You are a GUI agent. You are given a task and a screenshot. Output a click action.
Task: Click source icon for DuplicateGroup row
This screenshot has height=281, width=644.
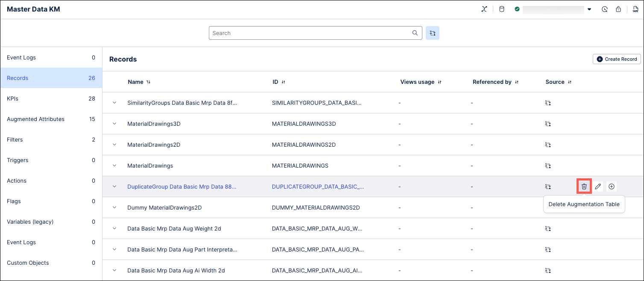pos(548,186)
